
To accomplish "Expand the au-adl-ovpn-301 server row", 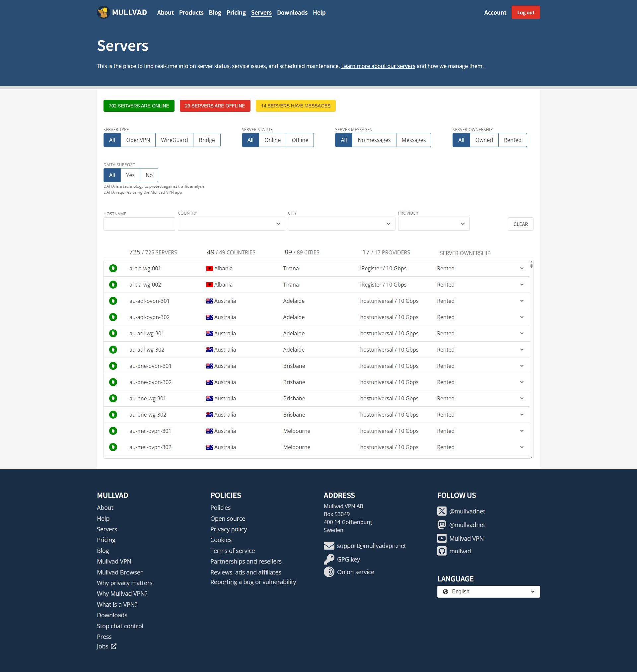I will coord(522,301).
